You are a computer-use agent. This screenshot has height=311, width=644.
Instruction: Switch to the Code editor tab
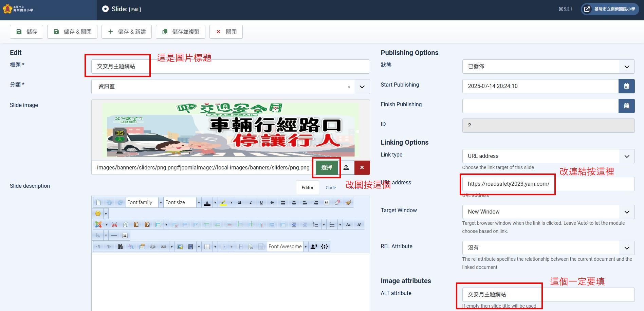(331, 187)
